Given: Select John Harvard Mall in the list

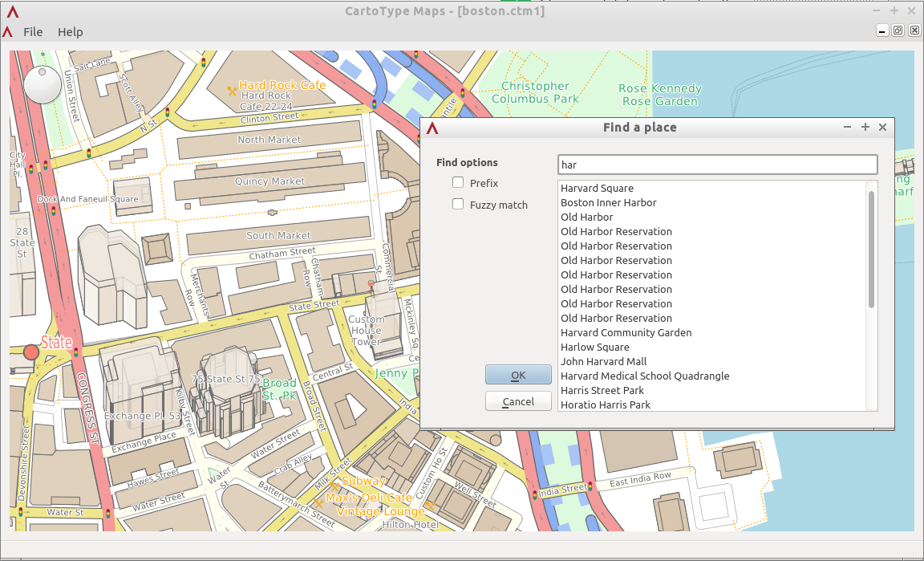Looking at the screenshot, I should pos(603,361).
